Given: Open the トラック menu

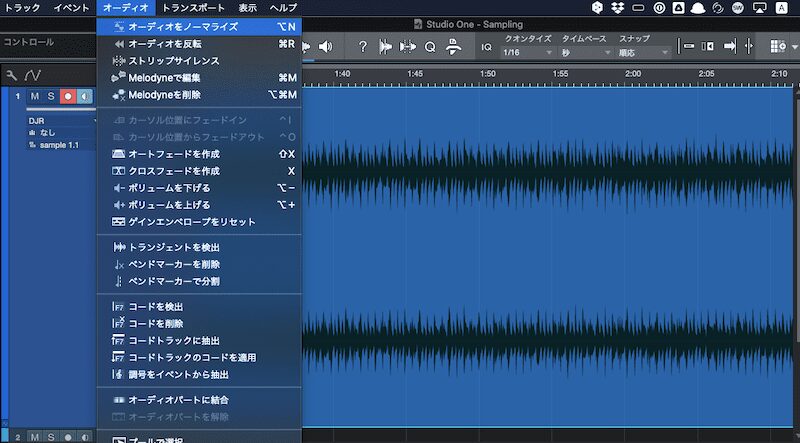Looking at the screenshot, I should [x=22, y=8].
